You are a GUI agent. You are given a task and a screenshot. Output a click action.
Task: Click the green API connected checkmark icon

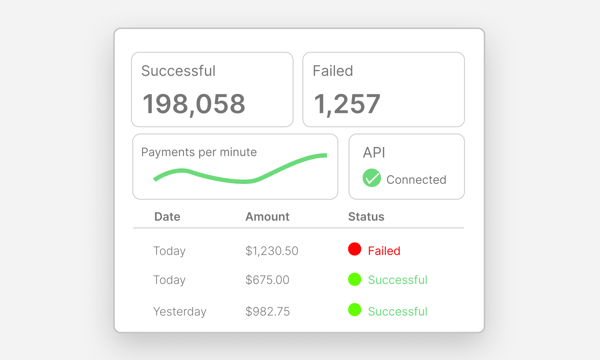click(x=372, y=178)
